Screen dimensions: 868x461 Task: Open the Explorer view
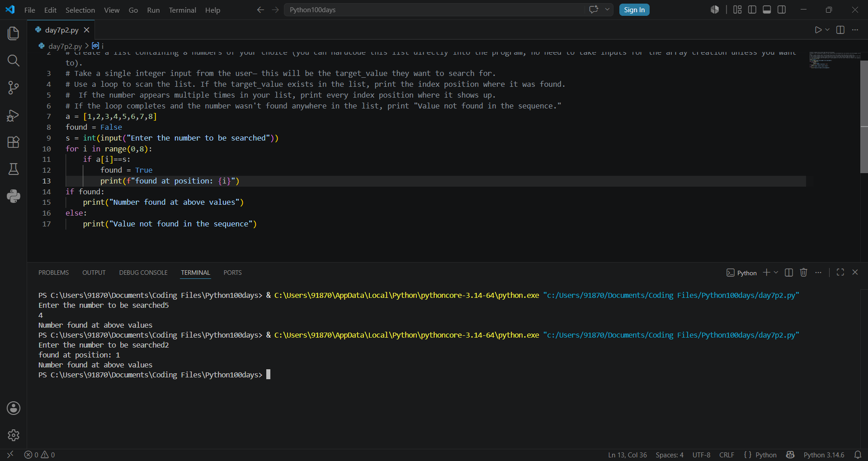[x=14, y=33]
